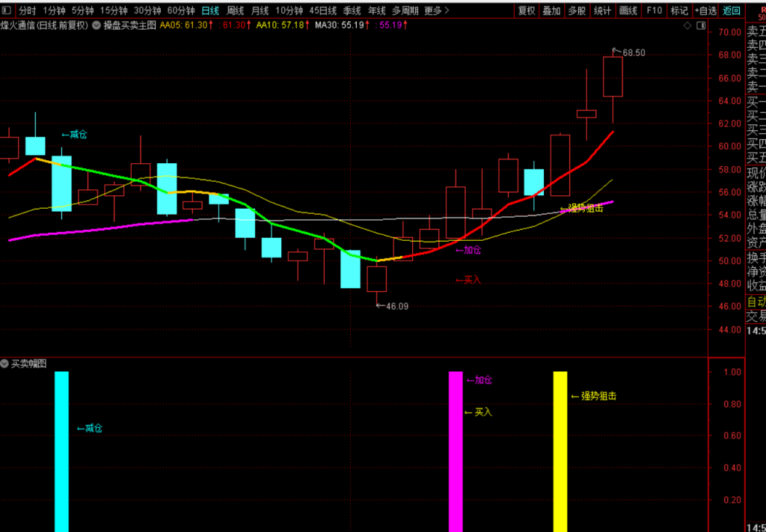Image resolution: width=766 pixels, height=532 pixels.
Task: Click the cyan 减仓 bar in sub-chart
Action: point(61,451)
